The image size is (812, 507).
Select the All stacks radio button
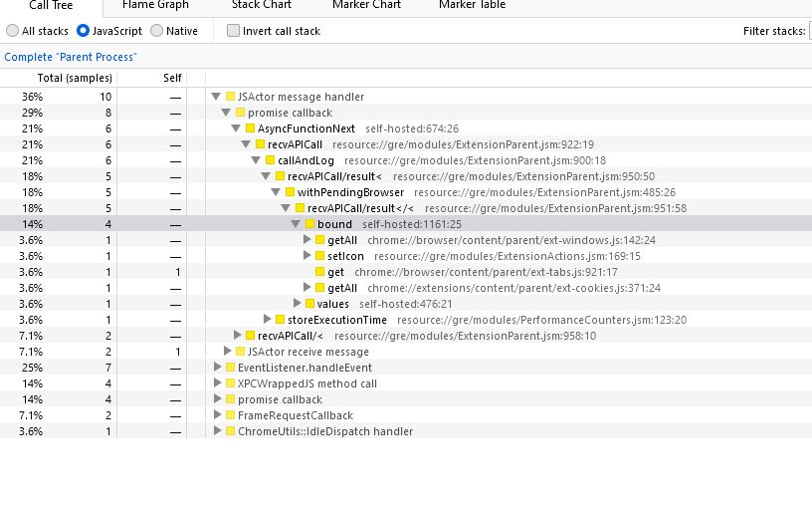[x=12, y=31]
